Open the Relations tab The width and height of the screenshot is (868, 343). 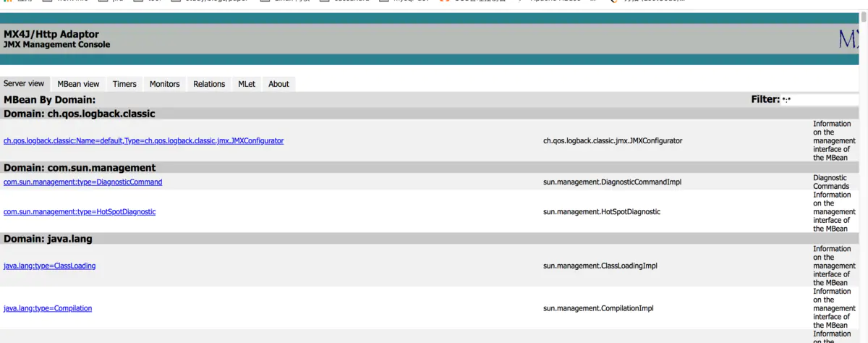pyautogui.click(x=209, y=84)
